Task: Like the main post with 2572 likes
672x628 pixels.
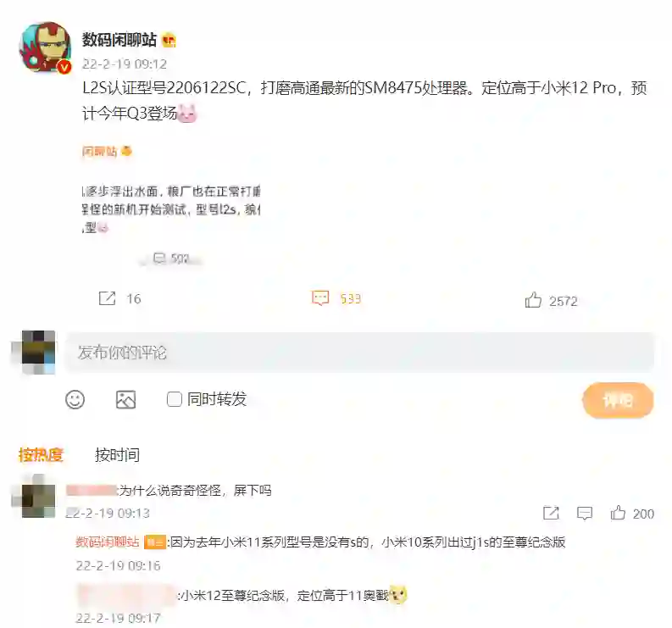Action: pyautogui.click(x=533, y=300)
